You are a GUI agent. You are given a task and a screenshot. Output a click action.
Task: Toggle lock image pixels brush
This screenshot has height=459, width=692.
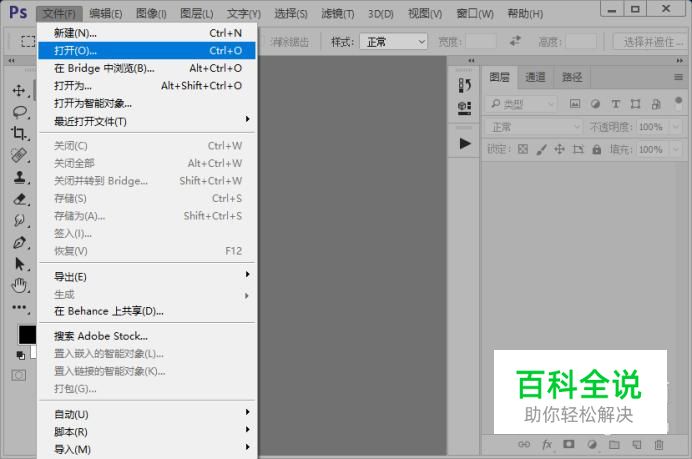pos(541,150)
